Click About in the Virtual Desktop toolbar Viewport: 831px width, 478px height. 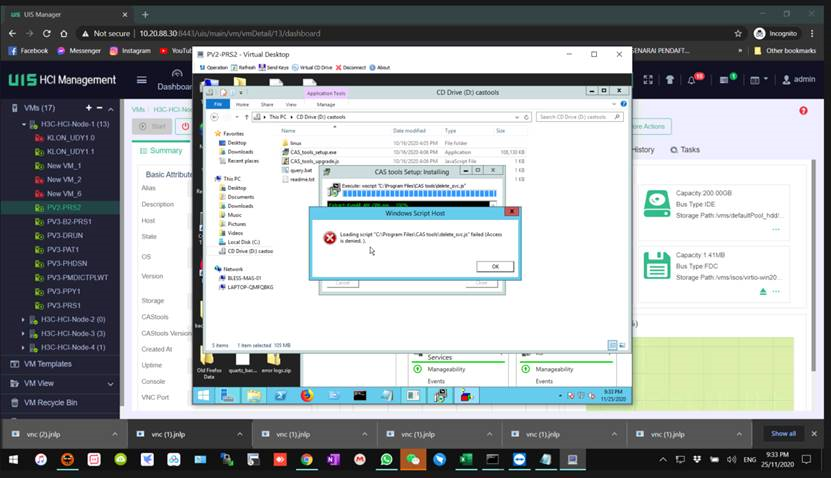(379, 68)
